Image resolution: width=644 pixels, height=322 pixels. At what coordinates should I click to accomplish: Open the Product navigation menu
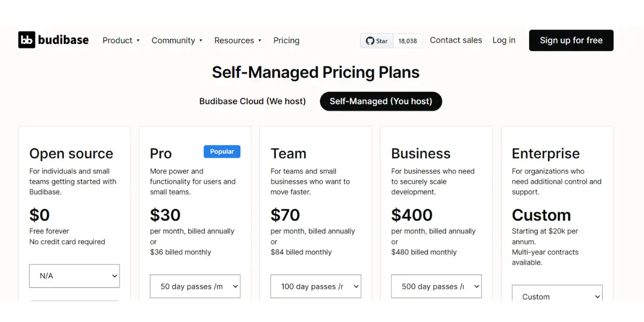[118, 40]
